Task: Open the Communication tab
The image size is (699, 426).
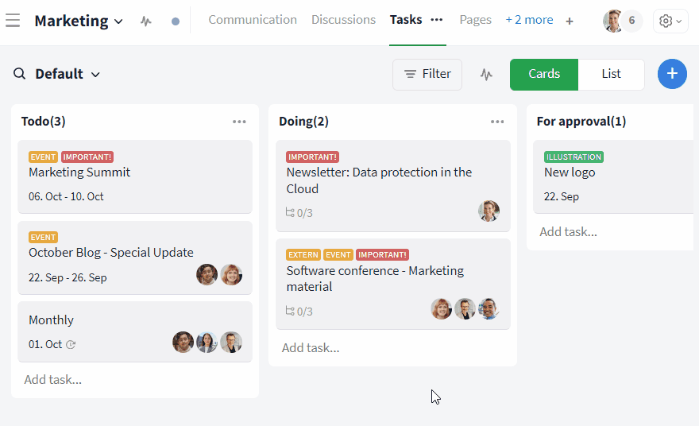Action: pyautogui.click(x=252, y=20)
